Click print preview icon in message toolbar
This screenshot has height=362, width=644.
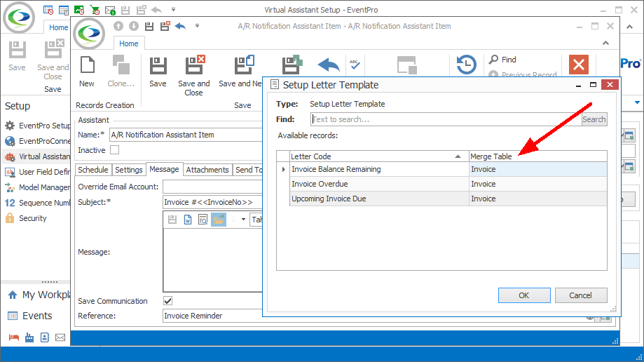(x=203, y=220)
